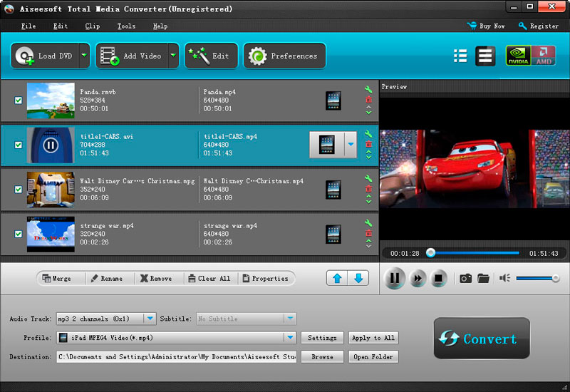Open the snapshot folder icon
Screen dimensions: 570x392
tap(484, 278)
